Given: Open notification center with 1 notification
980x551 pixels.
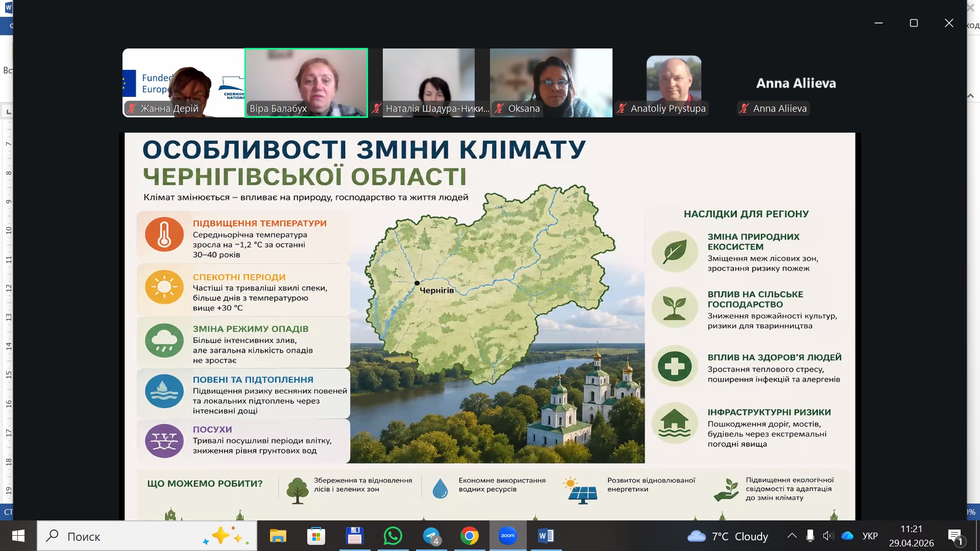Looking at the screenshot, I should point(955,536).
